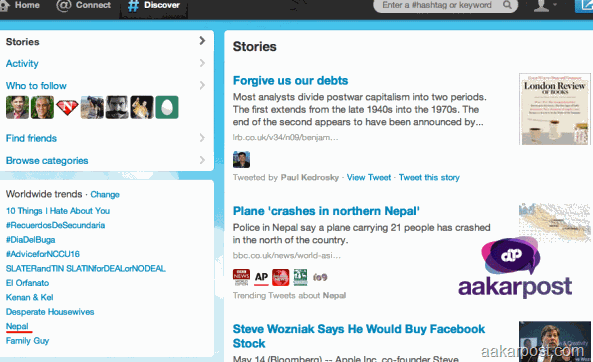Image resolution: width=593 pixels, height=362 pixels.
Task: Open the Home tab
Action: tap(20, 5)
